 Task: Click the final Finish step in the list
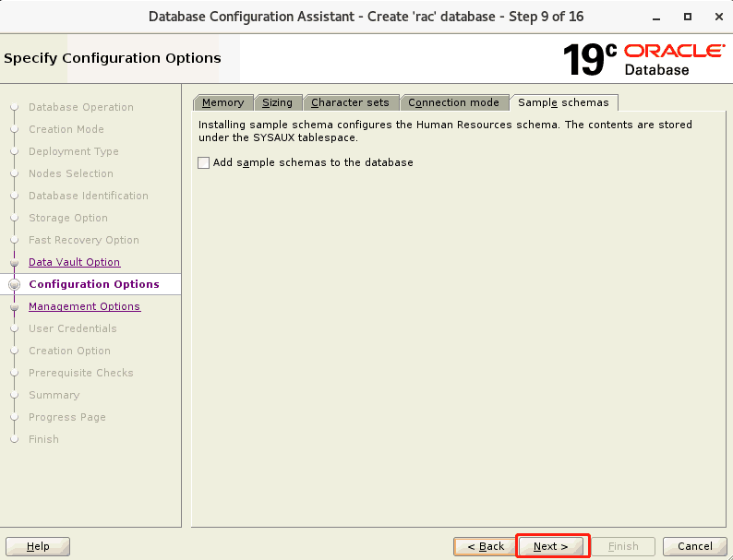click(x=44, y=439)
